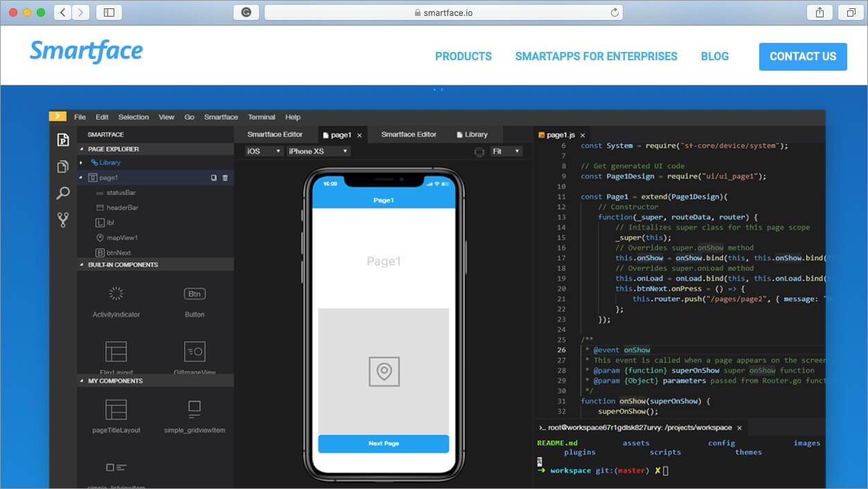Screen dimensions: 868x489
Task: Click the device screen icon beside Fit
Action: 479,152
